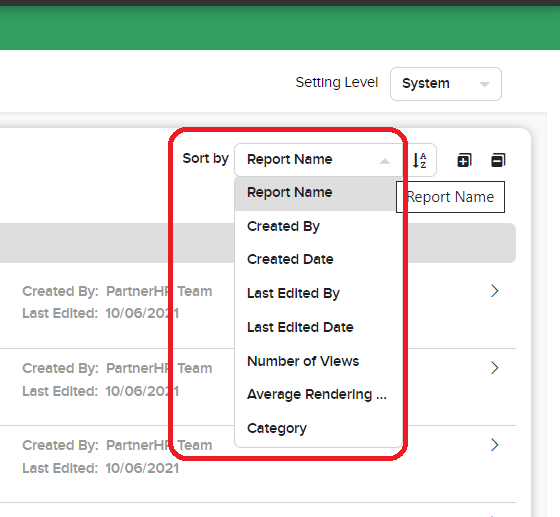The width and height of the screenshot is (560, 517).
Task: Choose Number of Views sort option
Action: click(x=318, y=361)
